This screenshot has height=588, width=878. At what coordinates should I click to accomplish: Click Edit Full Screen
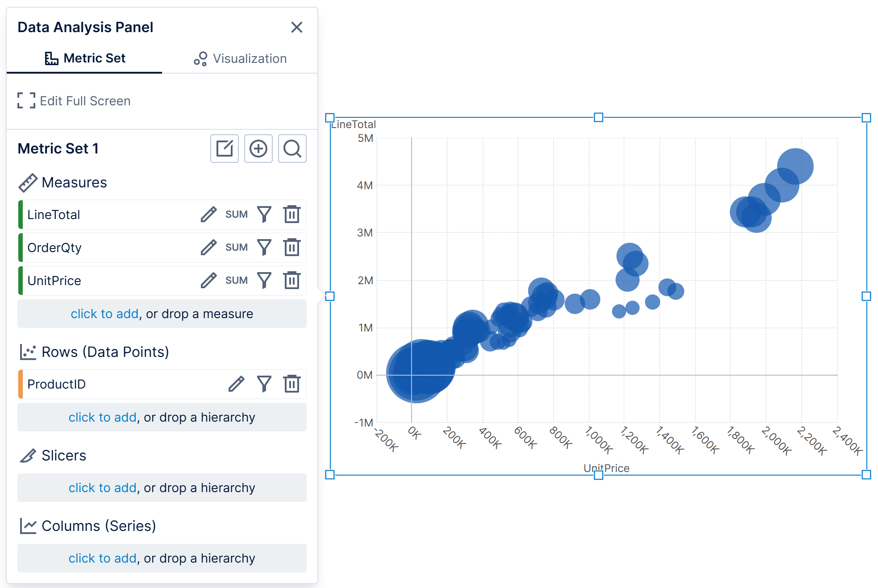[x=74, y=101]
